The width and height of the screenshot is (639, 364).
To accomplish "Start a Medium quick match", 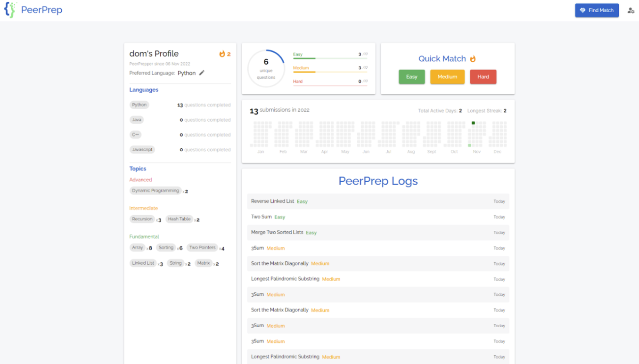I will click(x=447, y=77).
